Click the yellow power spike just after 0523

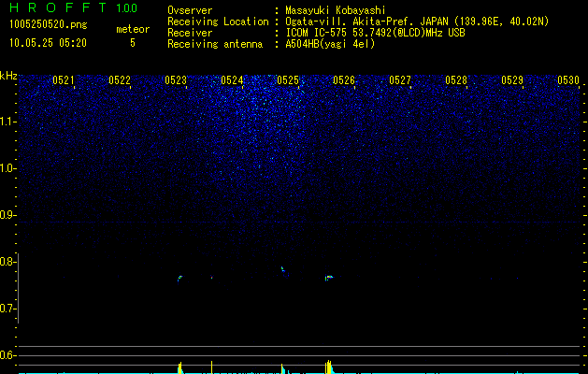(x=180, y=367)
